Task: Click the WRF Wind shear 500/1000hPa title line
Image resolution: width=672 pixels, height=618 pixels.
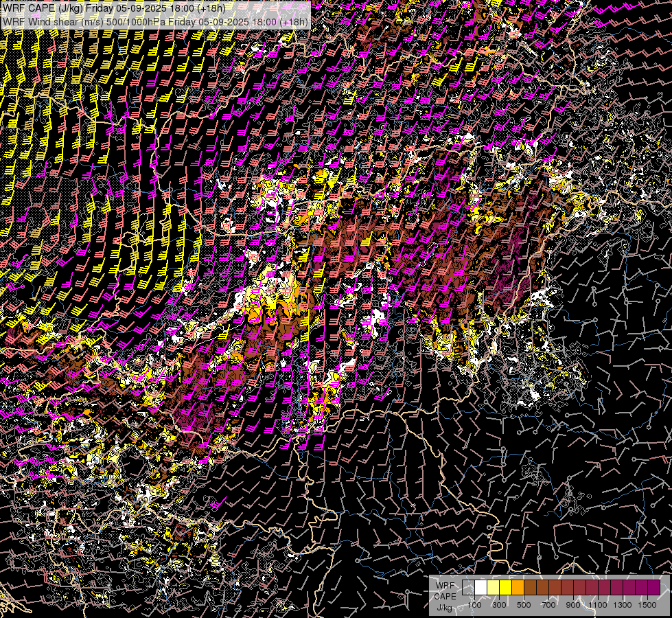Action: click(155, 21)
